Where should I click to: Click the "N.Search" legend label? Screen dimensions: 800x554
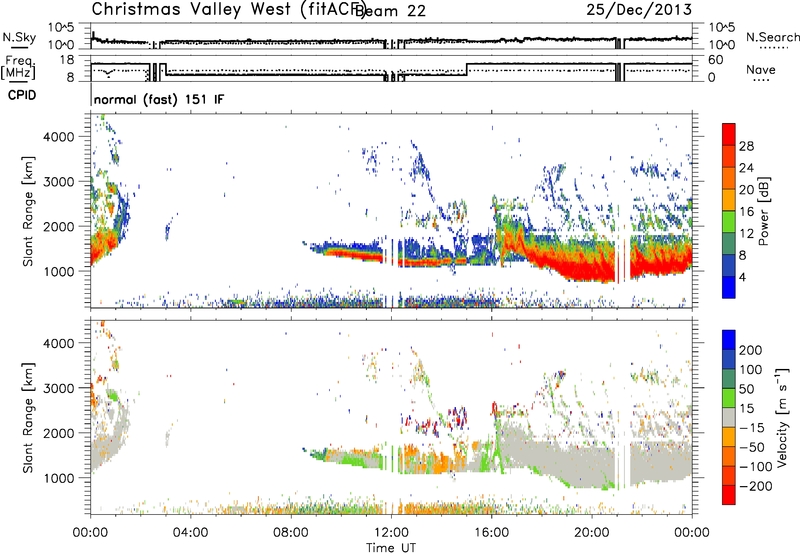pyautogui.click(x=772, y=37)
